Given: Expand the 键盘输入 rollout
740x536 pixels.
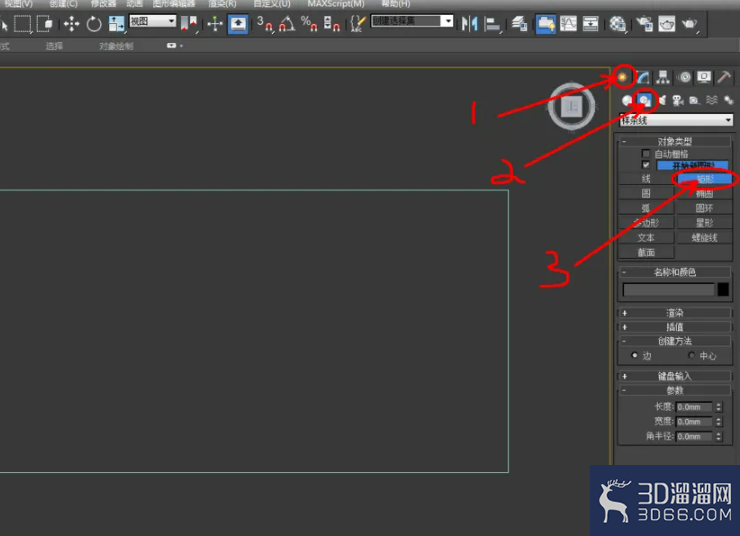Looking at the screenshot, I should (x=675, y=376).
